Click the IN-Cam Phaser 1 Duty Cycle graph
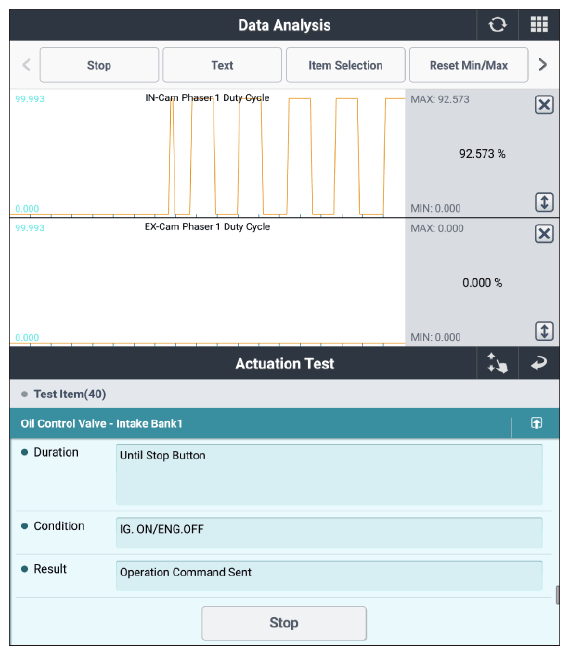 208,153
